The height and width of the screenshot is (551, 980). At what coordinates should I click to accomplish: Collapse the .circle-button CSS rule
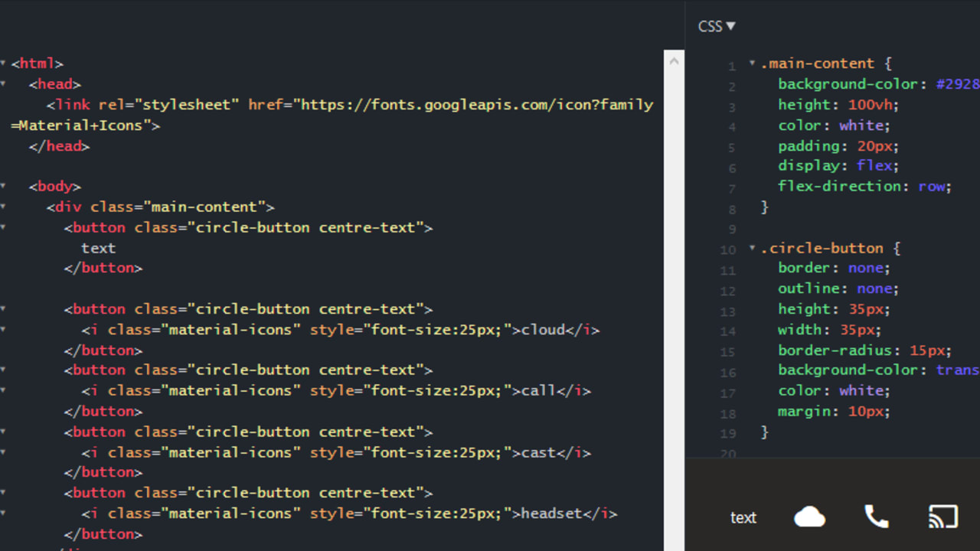click(753, 248)
